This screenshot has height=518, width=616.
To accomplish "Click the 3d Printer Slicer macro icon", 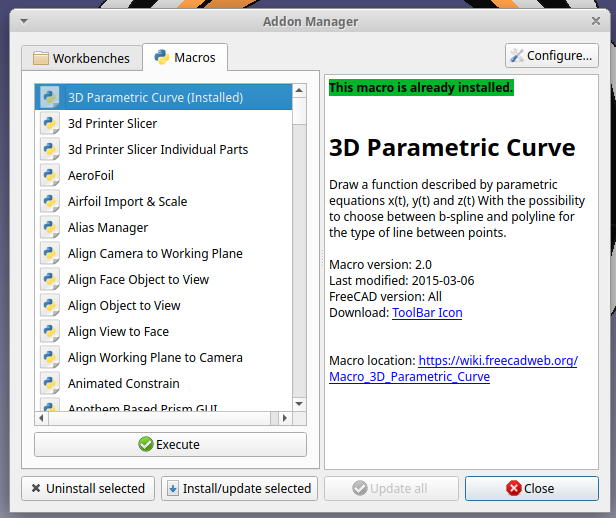I will click(x=50, y=124).
